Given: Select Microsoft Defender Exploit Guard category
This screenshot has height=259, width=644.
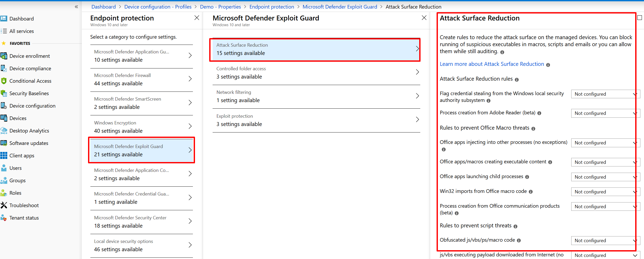Looking at the screenshot, I should [x=142, y=151].
